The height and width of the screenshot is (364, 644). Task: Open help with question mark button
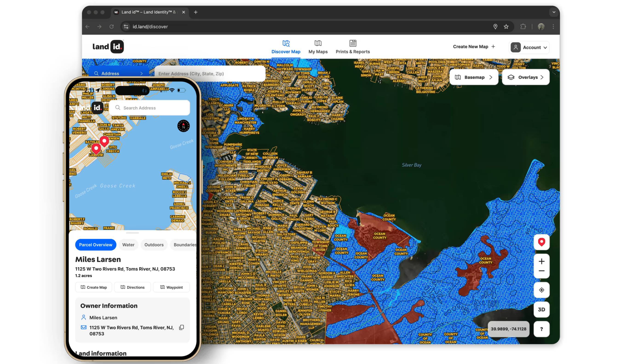(541, 329)
